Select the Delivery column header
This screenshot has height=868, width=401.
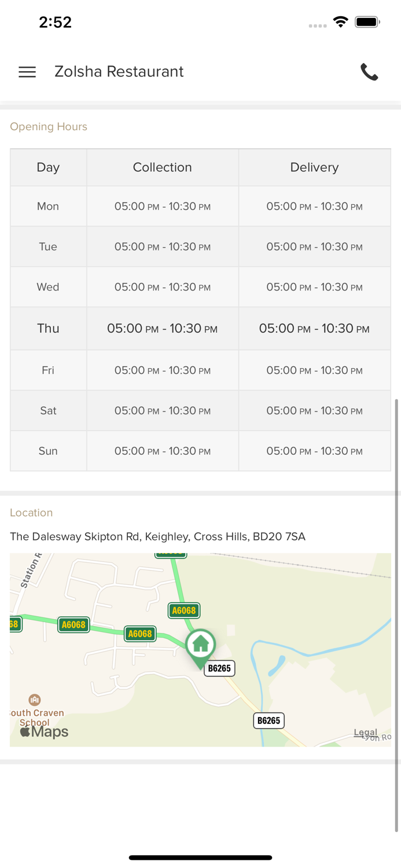click(x=314, y=167)
